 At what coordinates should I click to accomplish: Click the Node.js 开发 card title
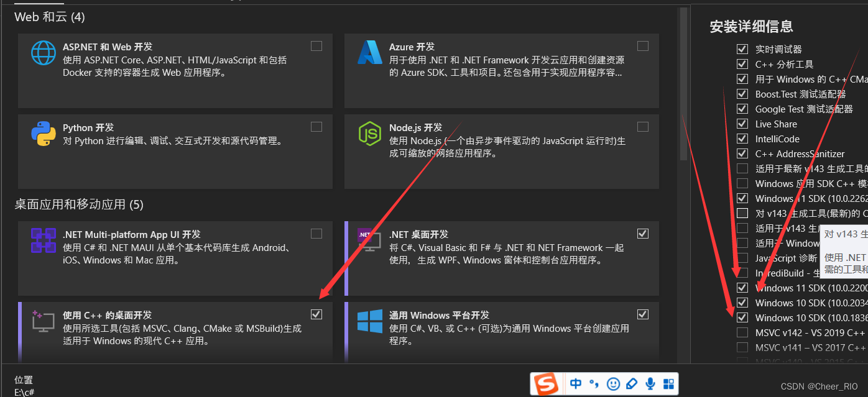[416, 127]
